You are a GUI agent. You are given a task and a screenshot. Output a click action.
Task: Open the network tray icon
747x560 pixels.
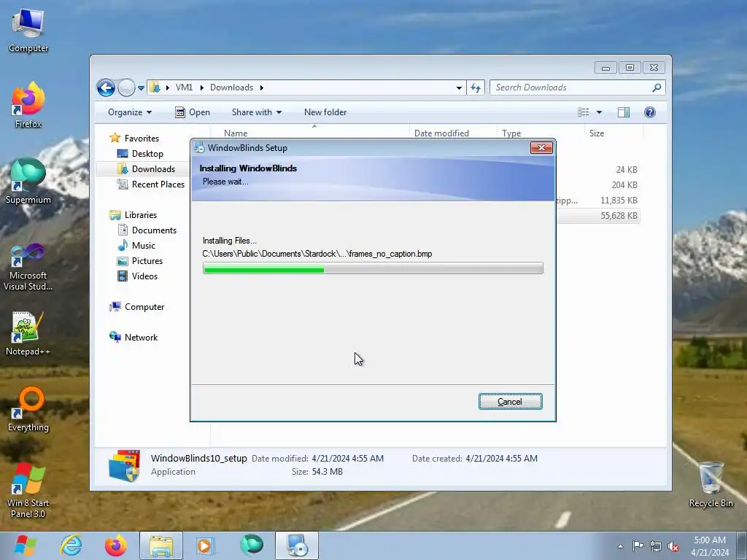[656, 546]
